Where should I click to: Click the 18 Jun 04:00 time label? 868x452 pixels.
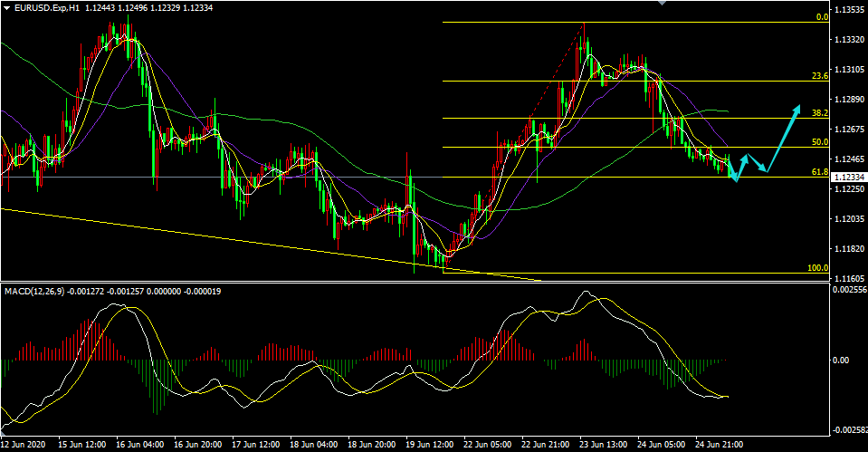314,444
